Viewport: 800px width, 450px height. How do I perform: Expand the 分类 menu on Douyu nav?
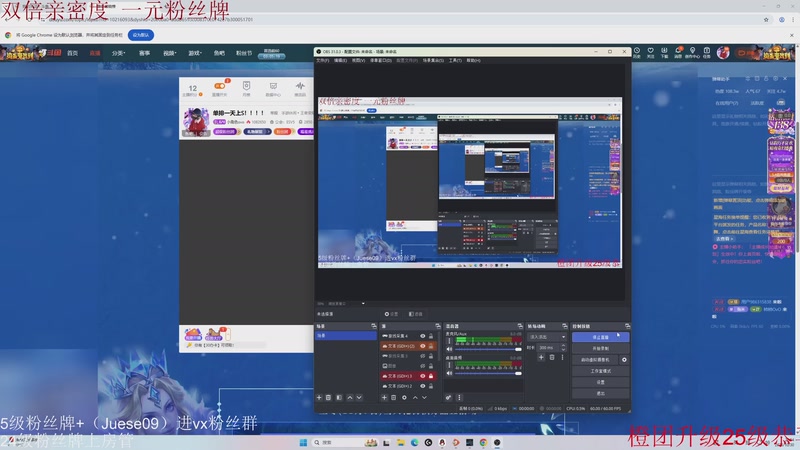coord(118,53)
